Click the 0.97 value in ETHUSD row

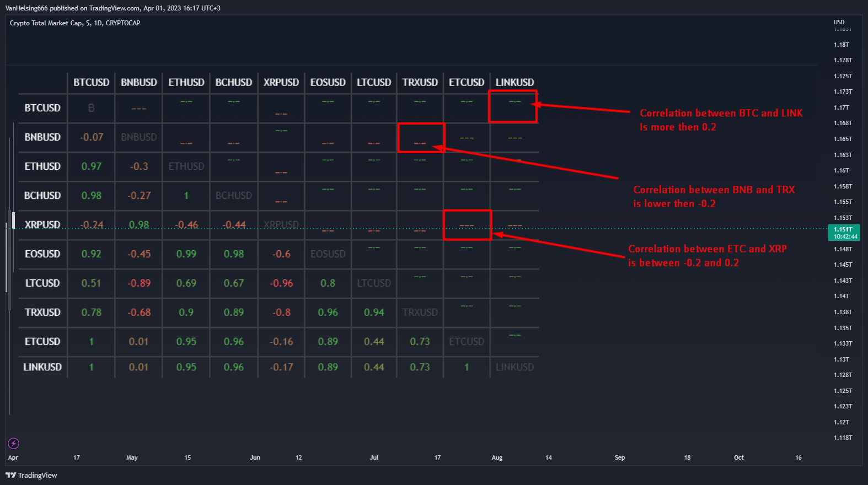pos(92,166)
